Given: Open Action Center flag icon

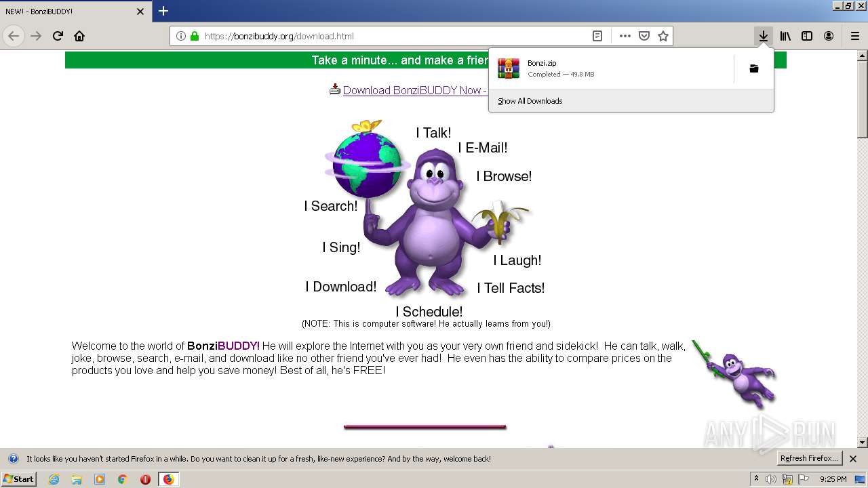Looking at the screenshot, I should [803, 479].
